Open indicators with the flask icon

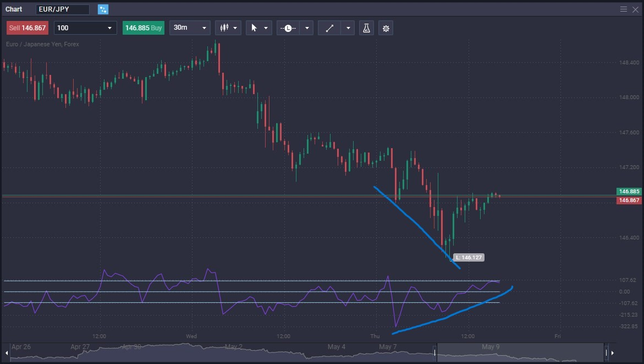pos(366,28)
